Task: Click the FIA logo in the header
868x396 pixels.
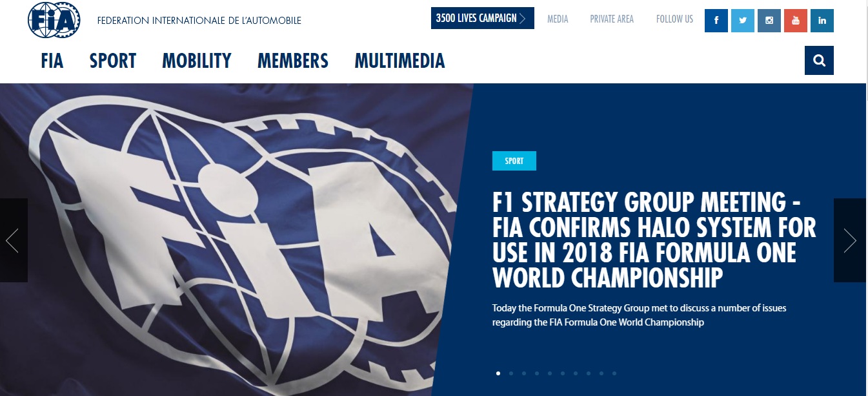Action: [54, 20]
